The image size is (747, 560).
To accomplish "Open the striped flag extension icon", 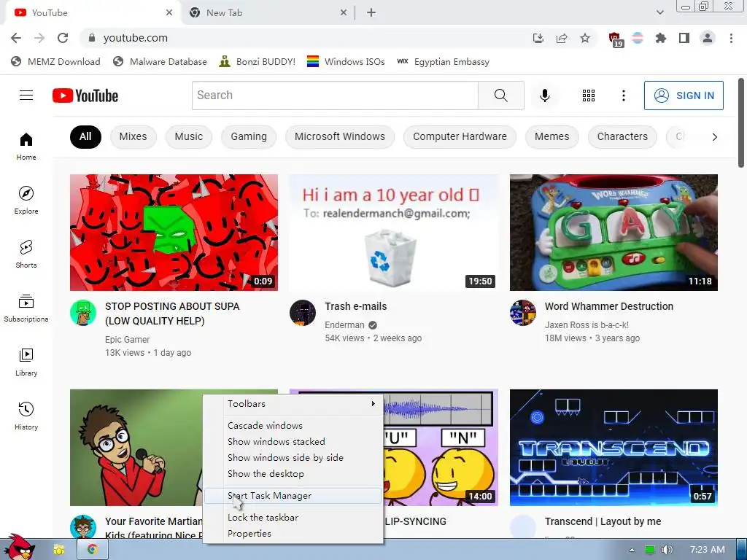I will point(638,38).
